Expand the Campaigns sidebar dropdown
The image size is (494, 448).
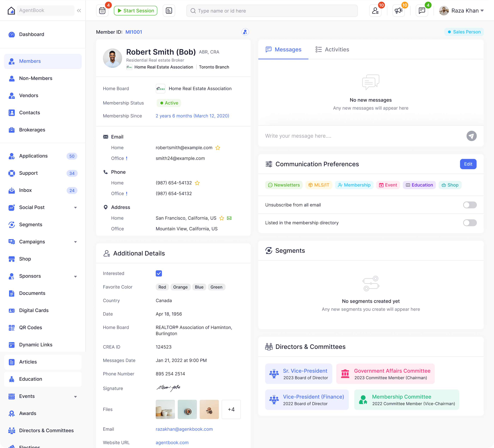point(75,242)
